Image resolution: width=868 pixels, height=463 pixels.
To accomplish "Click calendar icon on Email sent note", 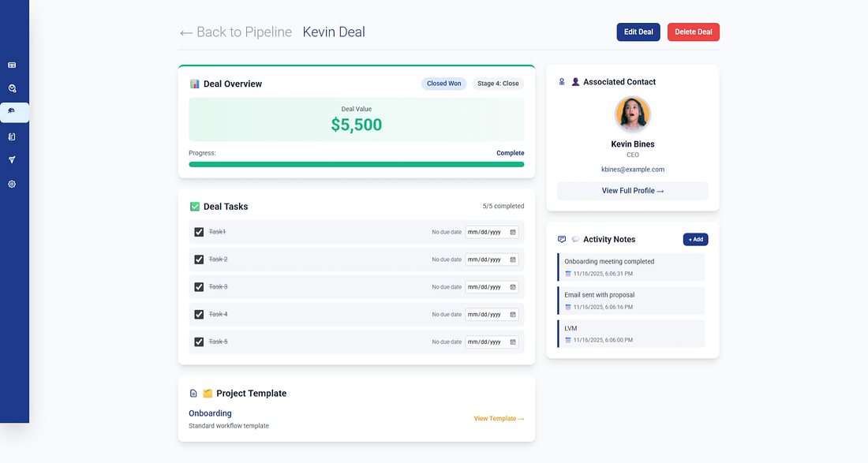I will (568, 307).
